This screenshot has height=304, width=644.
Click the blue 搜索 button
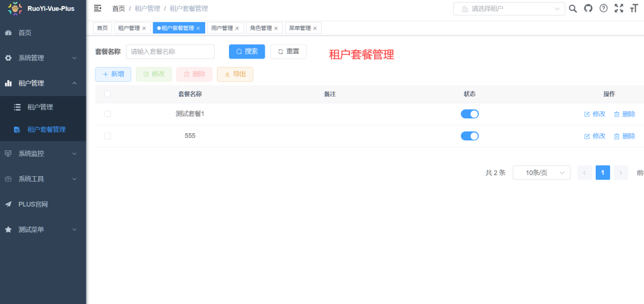(x=247, y=51)
